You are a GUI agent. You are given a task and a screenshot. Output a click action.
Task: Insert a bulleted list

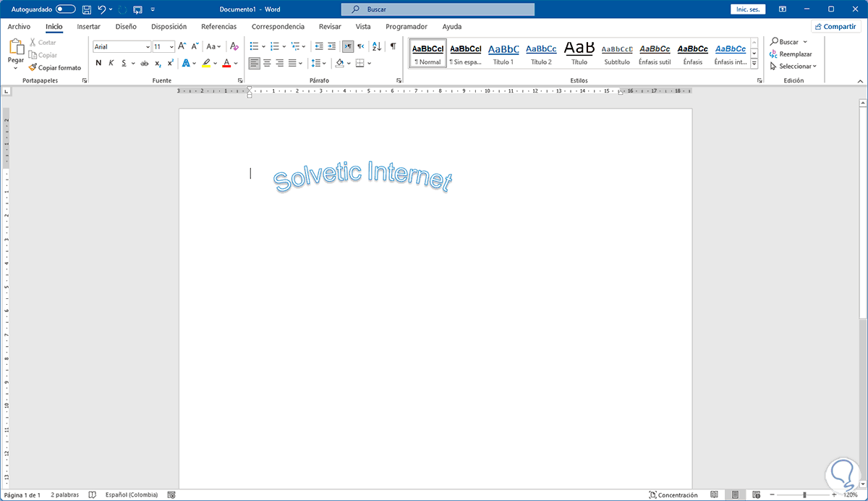pyautogui.click(x=254, y=46)
